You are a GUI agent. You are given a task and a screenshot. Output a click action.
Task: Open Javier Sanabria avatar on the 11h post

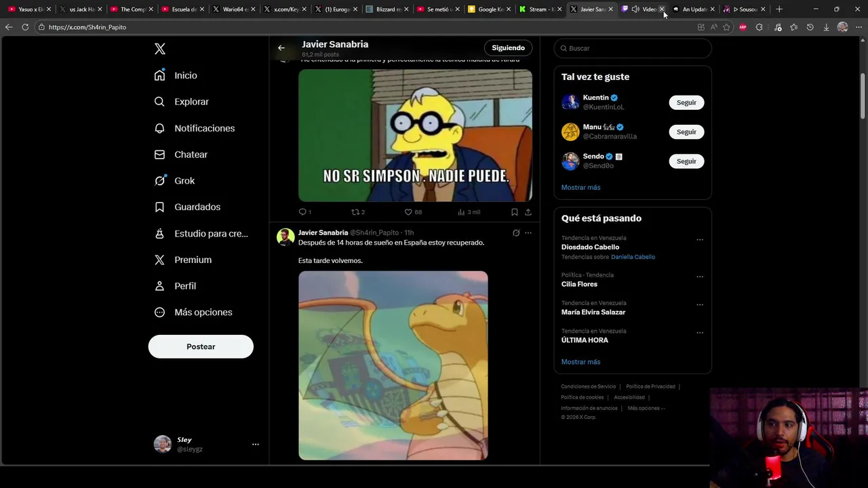tap(285, 237)
